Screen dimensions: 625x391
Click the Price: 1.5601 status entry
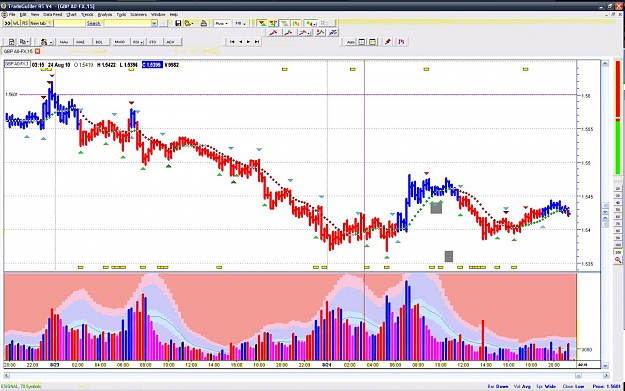606,386
